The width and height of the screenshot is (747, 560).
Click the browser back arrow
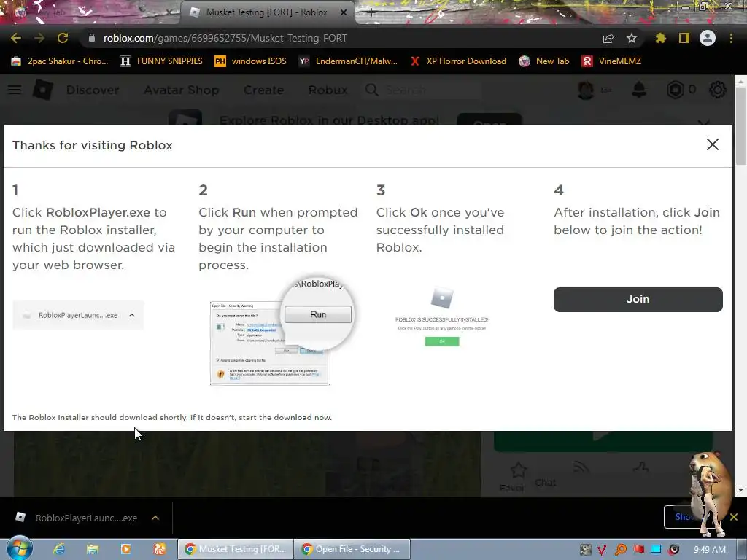[16, 38]
